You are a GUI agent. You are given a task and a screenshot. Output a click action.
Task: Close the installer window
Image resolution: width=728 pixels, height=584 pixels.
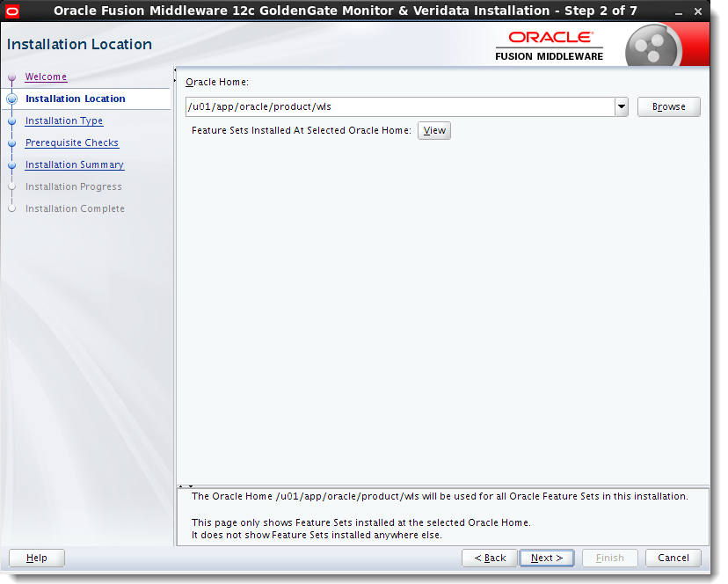click(x=698, y=11)
